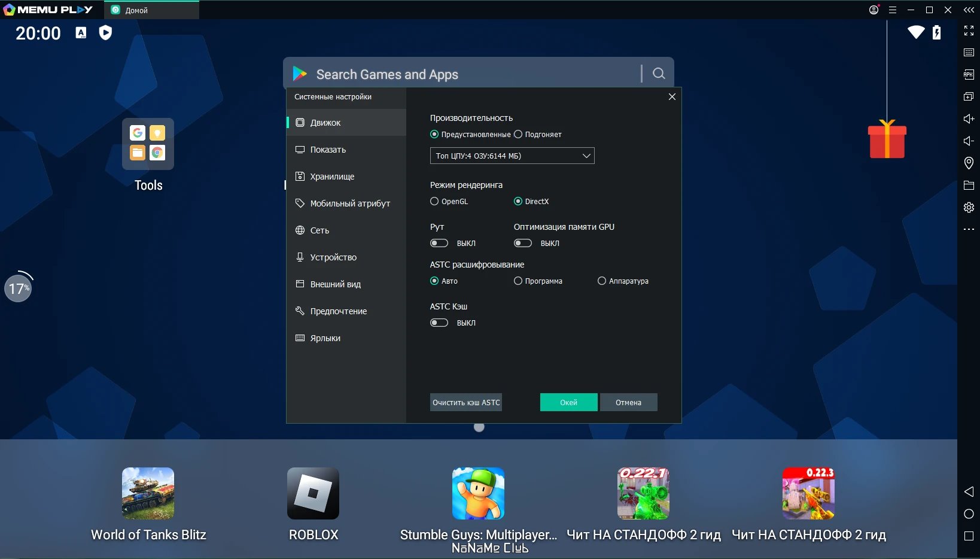This screenshot has width=980, height=559.
Task: Expand the Топ ЦПУ:4 ОЗУ:6144 МБ dropdown
Action: tap(512, 156)
